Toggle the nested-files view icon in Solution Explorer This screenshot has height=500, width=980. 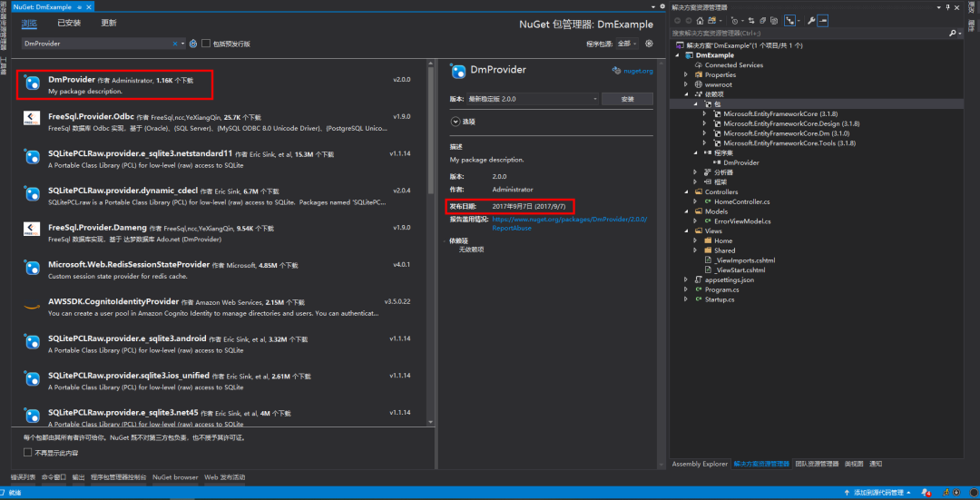coord(790,21)
